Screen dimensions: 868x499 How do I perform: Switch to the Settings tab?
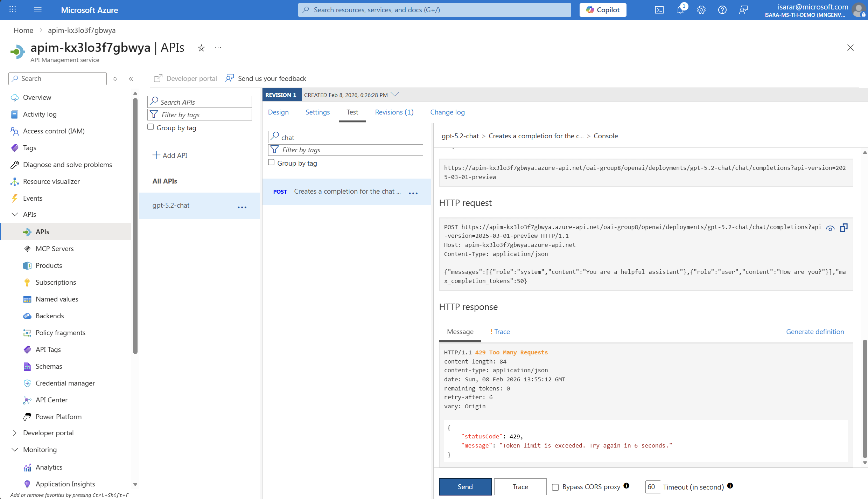(x=317, y=112)
